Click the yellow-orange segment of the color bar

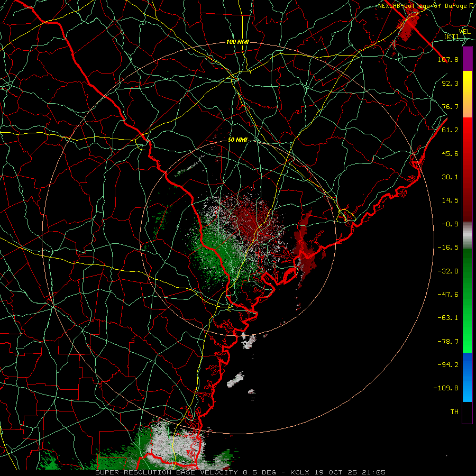(467, 94)
